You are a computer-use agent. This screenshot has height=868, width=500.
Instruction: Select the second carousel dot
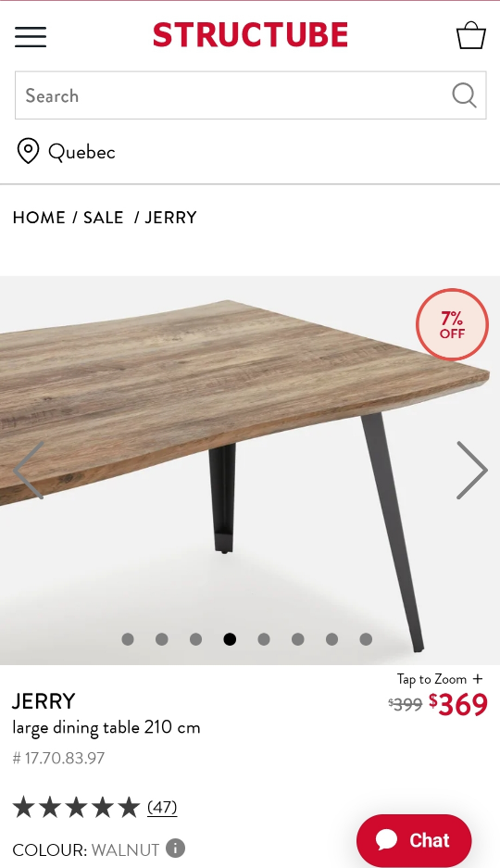click(x=161, y=639)
